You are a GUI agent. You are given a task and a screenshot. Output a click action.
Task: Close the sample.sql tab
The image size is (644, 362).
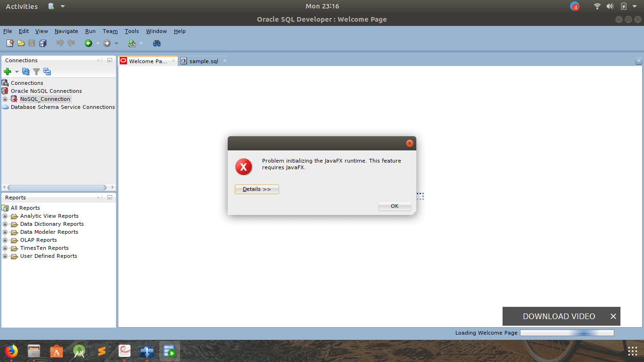(x=224, y=61)
